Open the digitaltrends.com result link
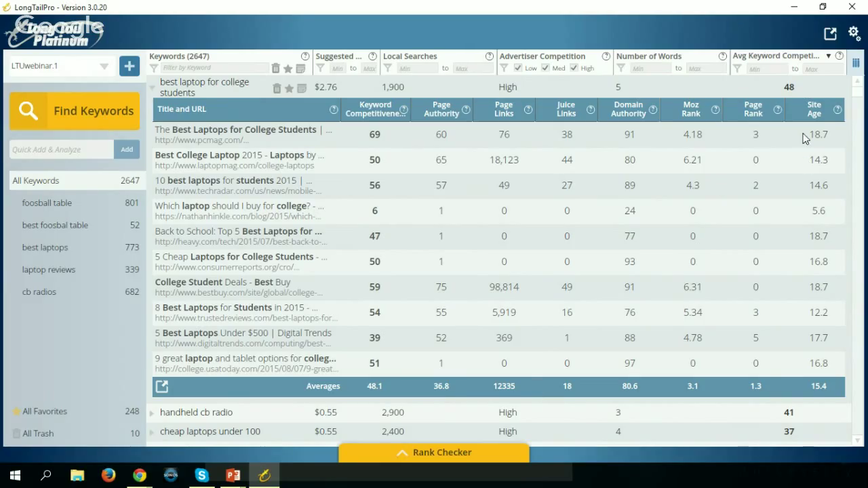 [243, 344]
